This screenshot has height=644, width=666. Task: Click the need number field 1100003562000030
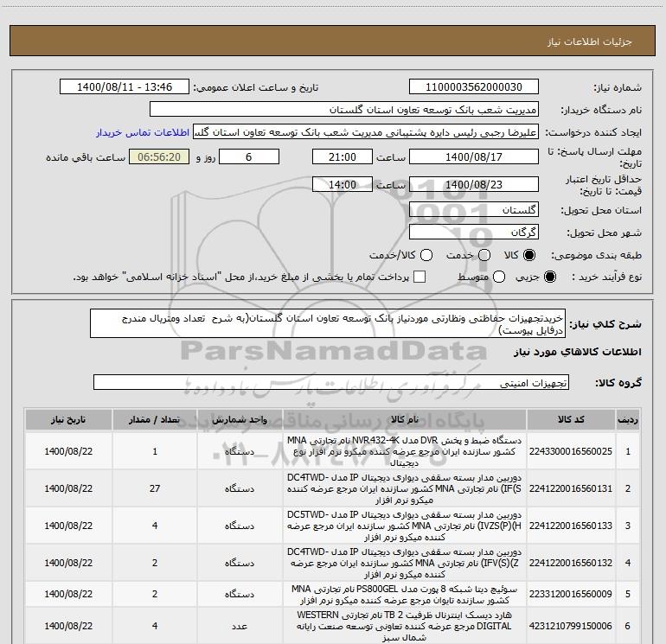click(x=474, y=86)
